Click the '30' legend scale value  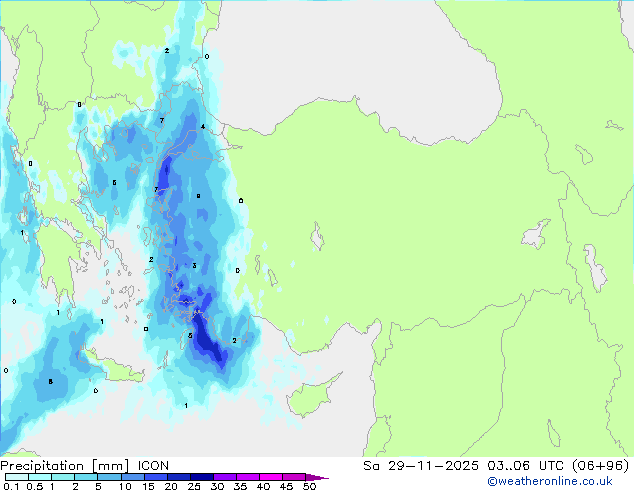pos(217,486)
